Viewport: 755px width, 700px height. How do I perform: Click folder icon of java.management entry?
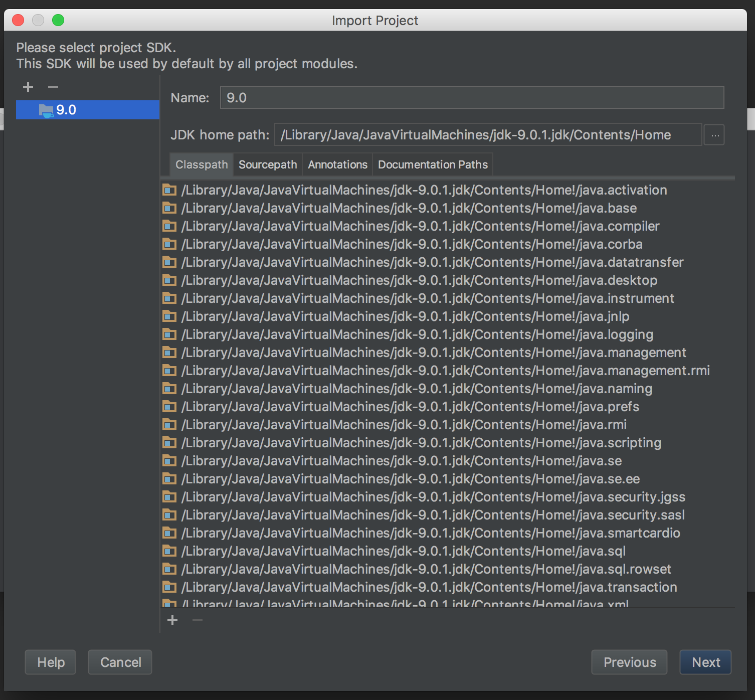(169, 353)
